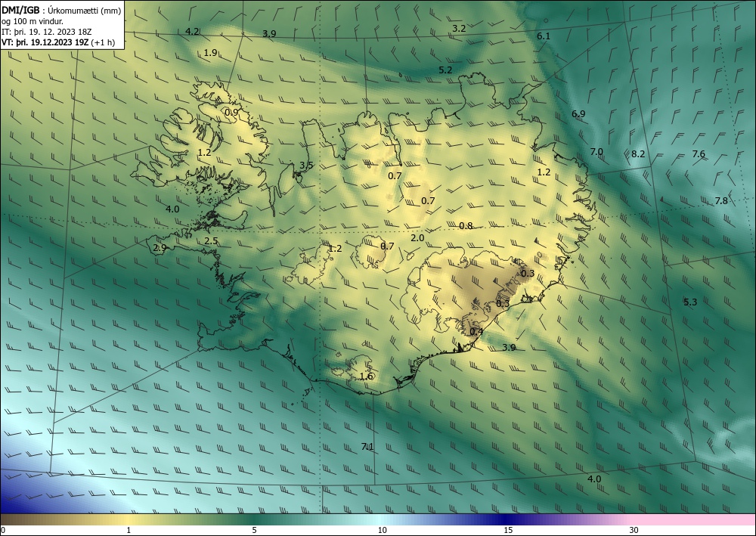This screenshot has width=756, height=536.
Task: Click the dark navy band of the color scale
Action: [x=503, y=519]
